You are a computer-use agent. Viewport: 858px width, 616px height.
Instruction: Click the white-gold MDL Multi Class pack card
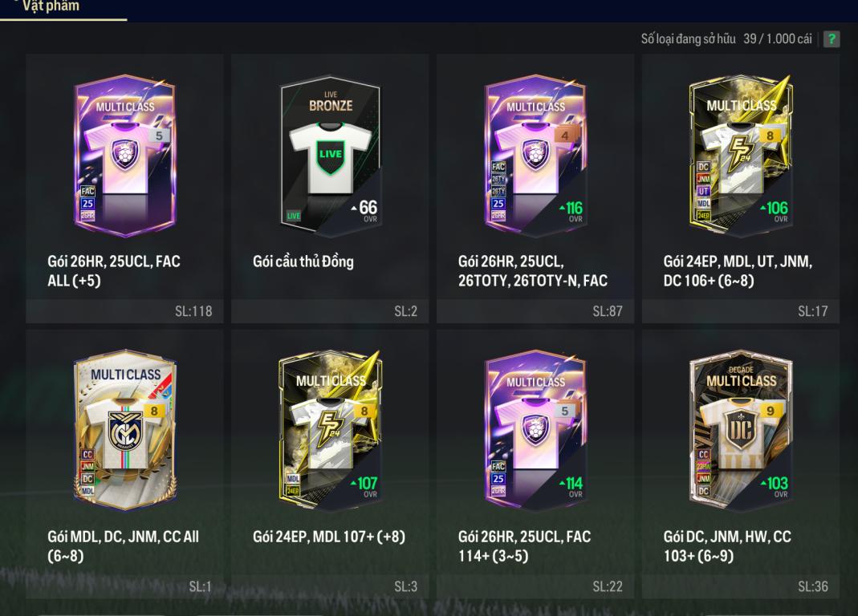(x=125, y=431)
